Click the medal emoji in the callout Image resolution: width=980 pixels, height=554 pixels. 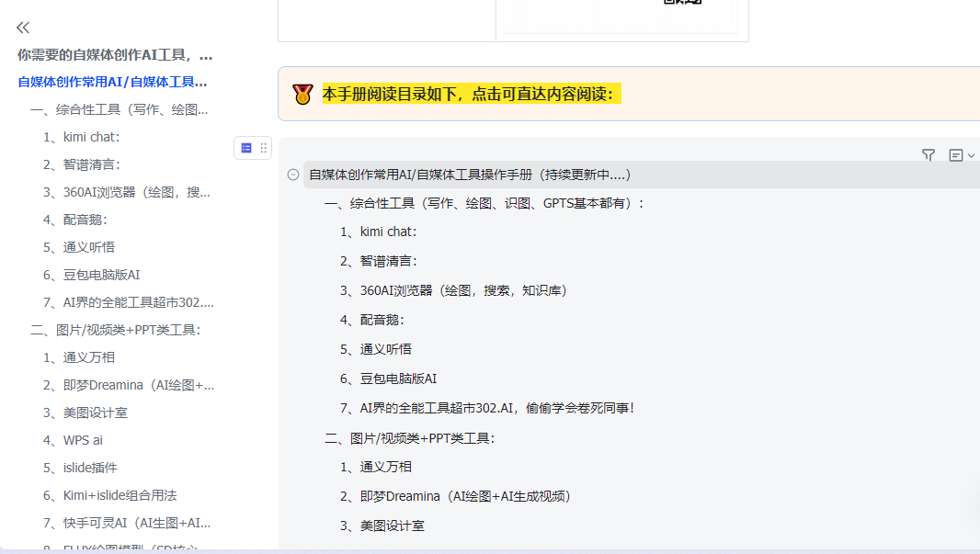click(x=302, y=94)
